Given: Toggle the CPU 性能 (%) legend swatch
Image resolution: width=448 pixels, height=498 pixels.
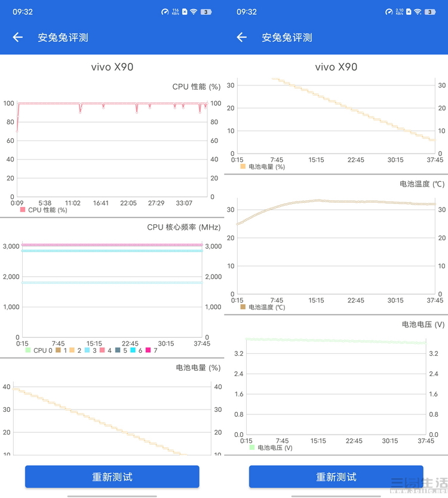Looking at the screenshot, I should [x=23, y=210].
